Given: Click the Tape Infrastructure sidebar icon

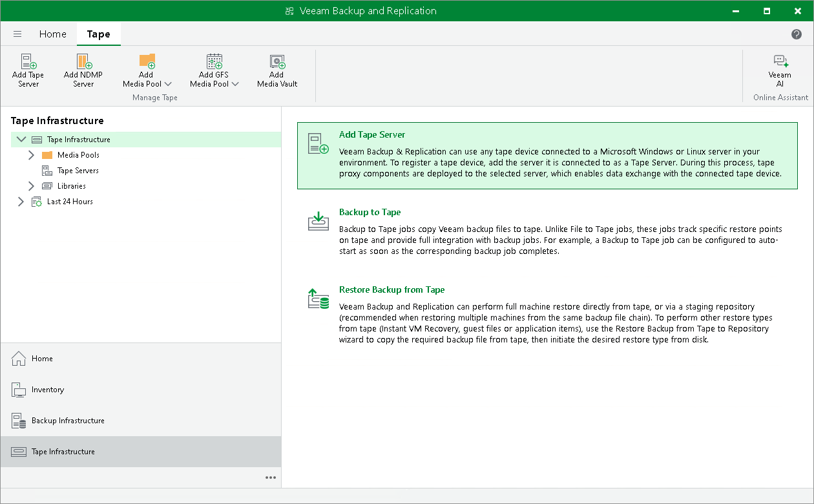Looking at the screenshot, I should click(19, 452).
